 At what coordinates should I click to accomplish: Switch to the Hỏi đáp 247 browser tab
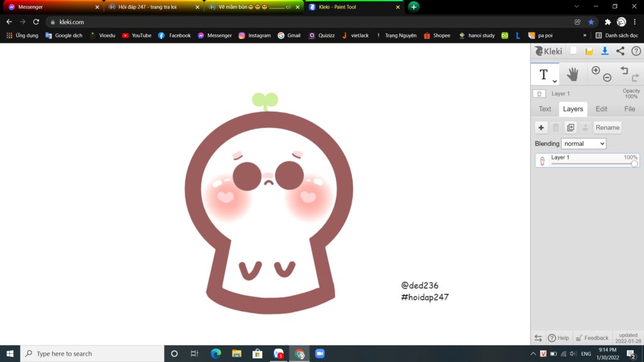(x=153, y=7)
